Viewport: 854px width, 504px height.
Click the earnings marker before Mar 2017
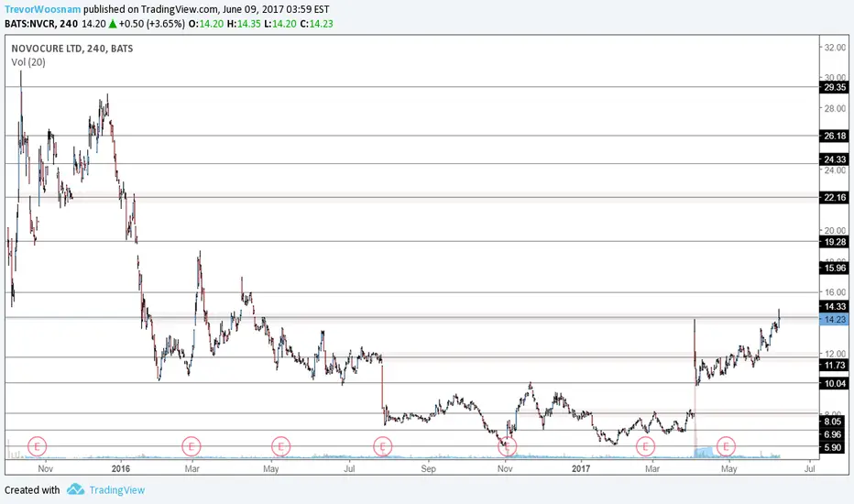tap(645, 447)
